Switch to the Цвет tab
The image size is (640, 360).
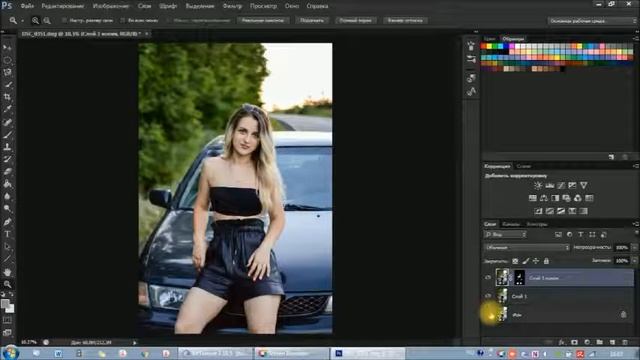(x=489, y=39)
